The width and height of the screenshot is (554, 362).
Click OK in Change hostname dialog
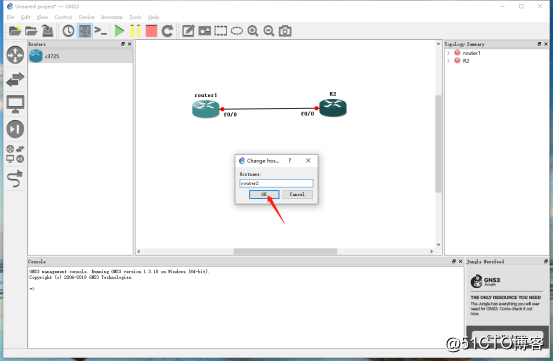pos(264,194)
